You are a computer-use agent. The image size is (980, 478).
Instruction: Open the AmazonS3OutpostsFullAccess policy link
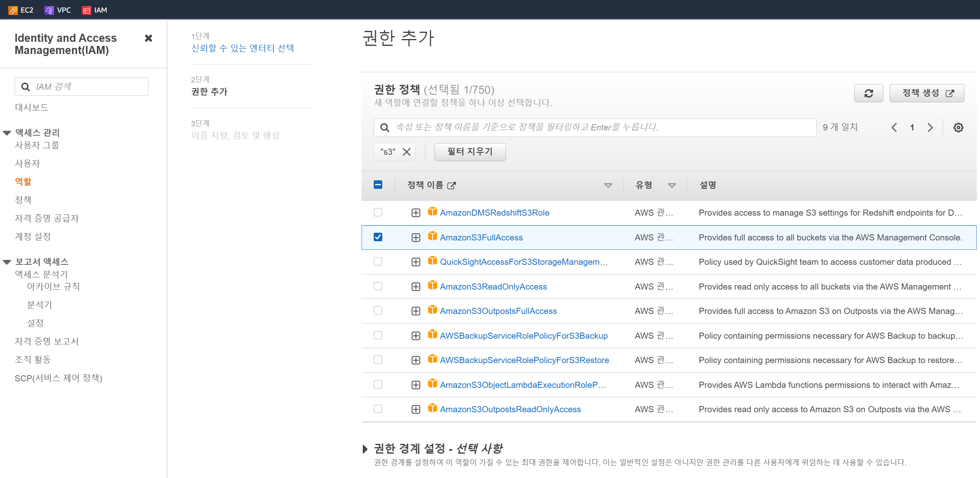(498, 311)
